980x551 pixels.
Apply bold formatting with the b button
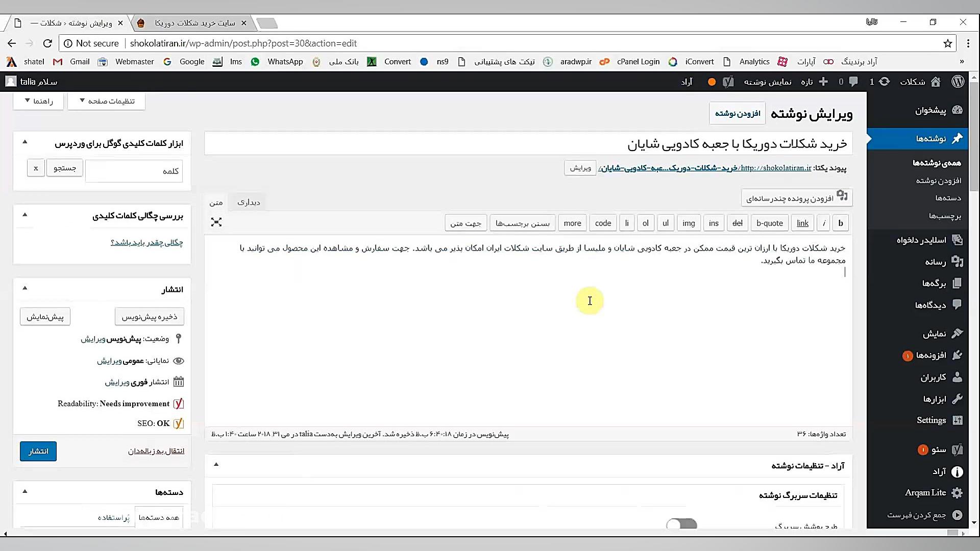coord(841,223)
